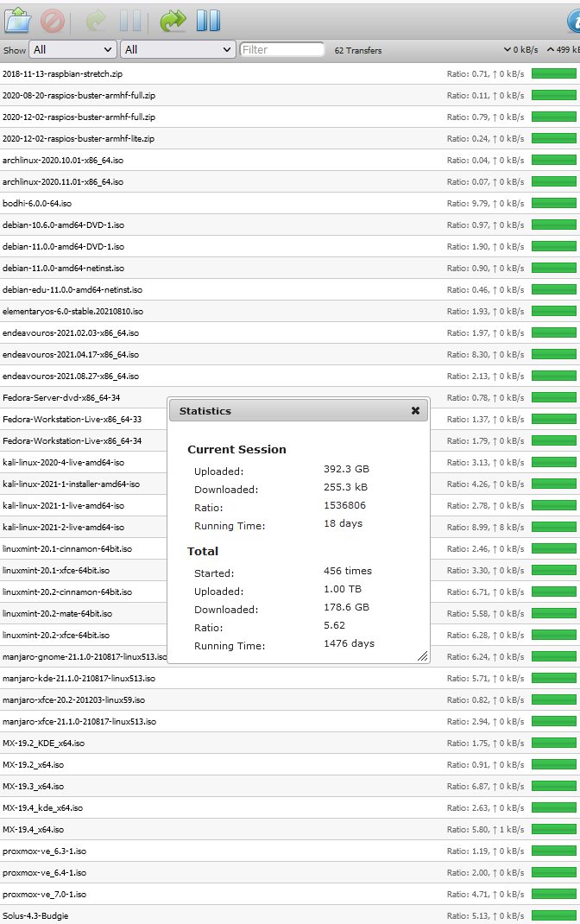Focus the Filter text field
Image resolution: width=580 pixels, height=924 pixels.
point(281,50)
